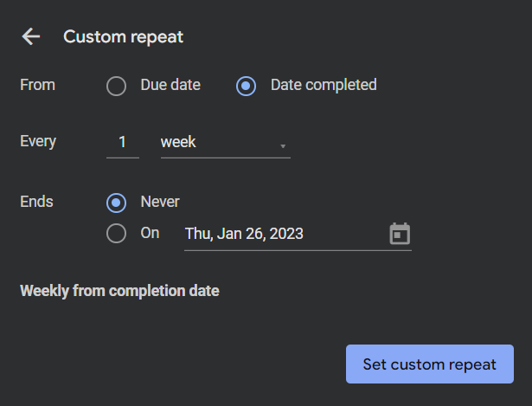Screen dimensions: 532x406
Task: Open the calendar date picker icon
Action: pos(400,234)
